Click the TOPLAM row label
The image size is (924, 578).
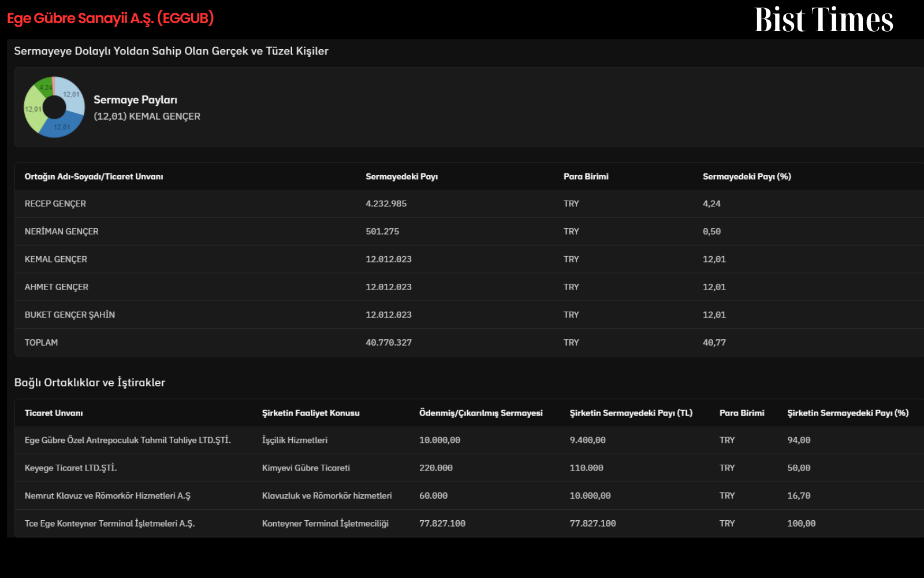pos(41,342)
